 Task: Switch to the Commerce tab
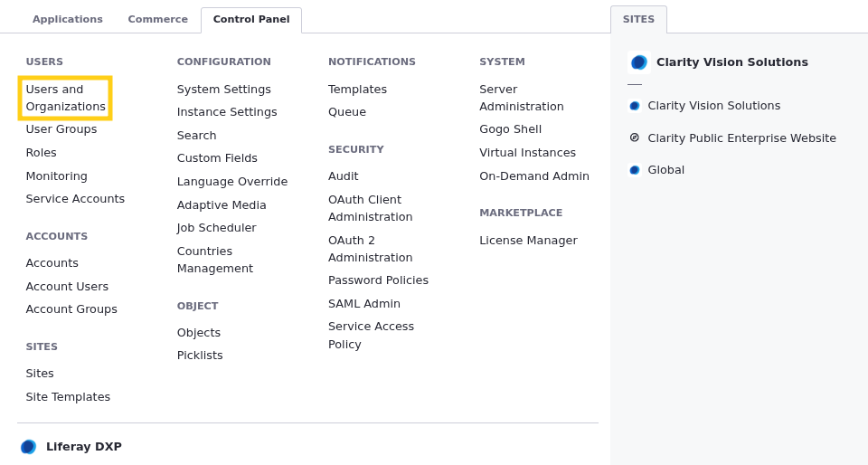157,19
